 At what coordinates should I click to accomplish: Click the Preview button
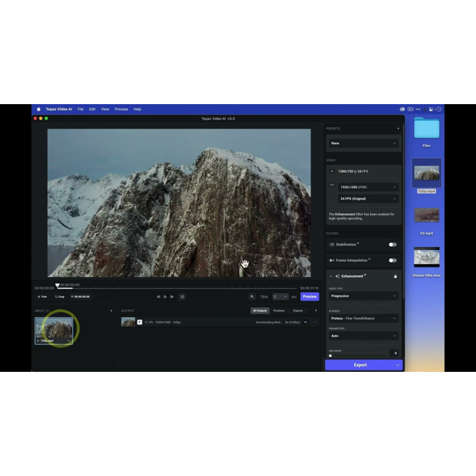[309, 296]
